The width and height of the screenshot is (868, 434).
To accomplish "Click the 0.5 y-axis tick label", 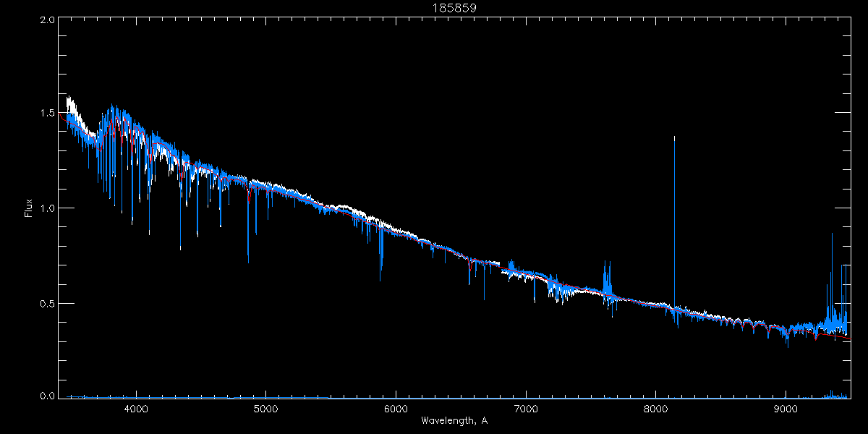I will (48, 302).
